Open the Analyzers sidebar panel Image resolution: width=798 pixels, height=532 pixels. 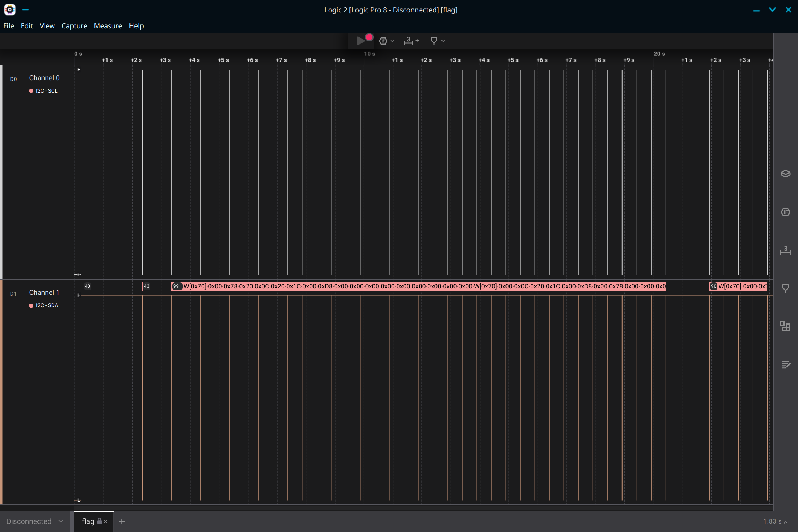[x=785, y=212]
